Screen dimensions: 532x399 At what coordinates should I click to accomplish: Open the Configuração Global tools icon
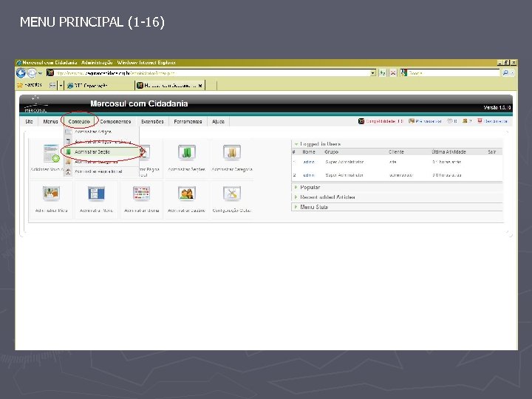click(232, 194)
